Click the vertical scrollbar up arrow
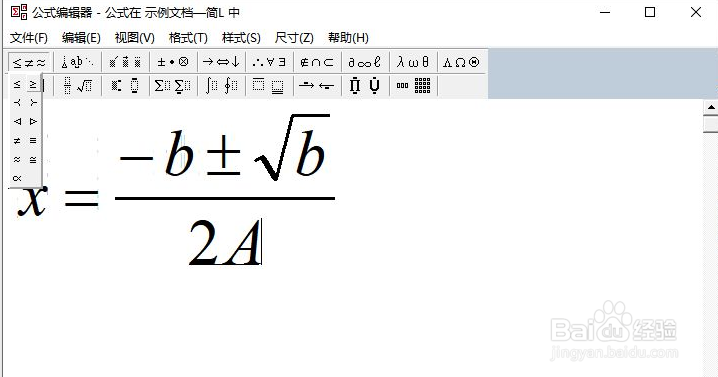718x377 pixels. coord(711,108)
